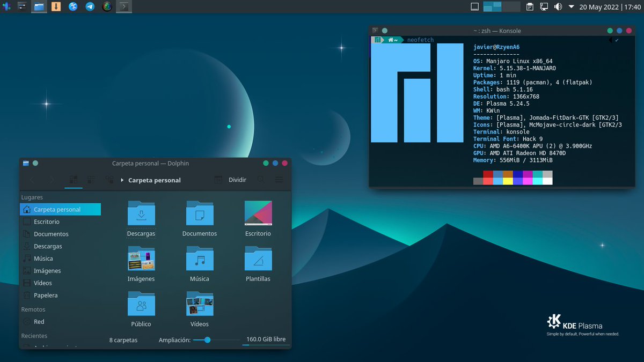Click the pin button on Konsole title bar

[x=385, y=31]
